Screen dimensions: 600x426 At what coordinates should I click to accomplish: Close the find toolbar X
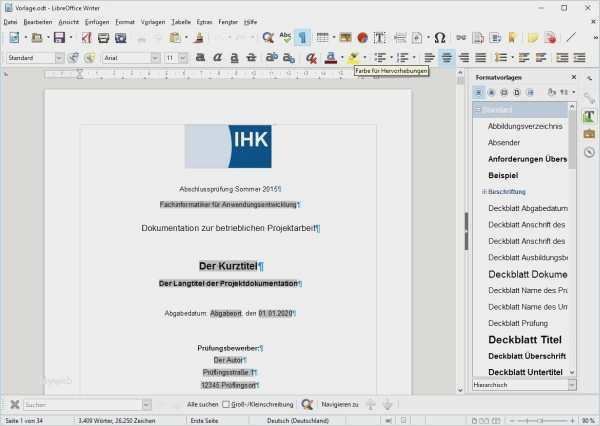[x=15, y=404]
